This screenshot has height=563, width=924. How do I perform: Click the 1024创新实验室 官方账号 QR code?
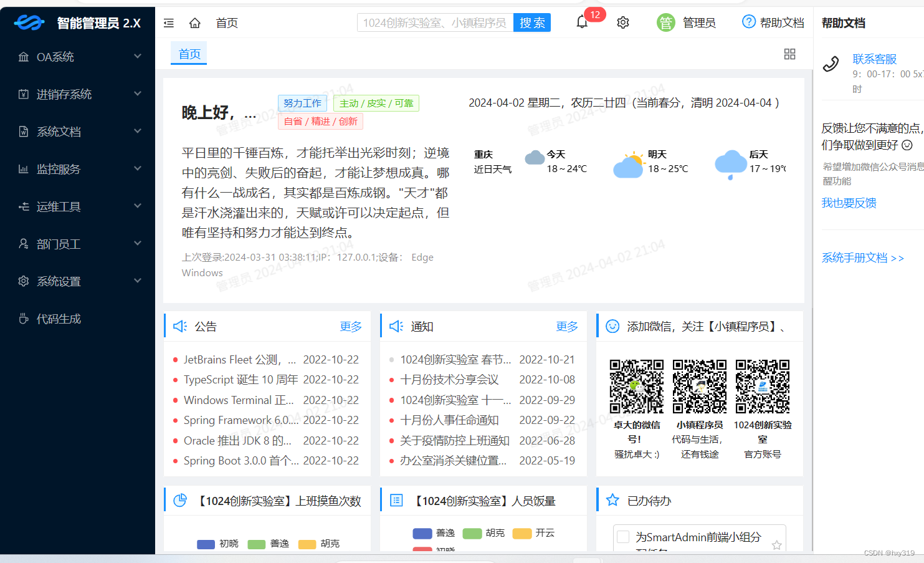click(763, 386)
